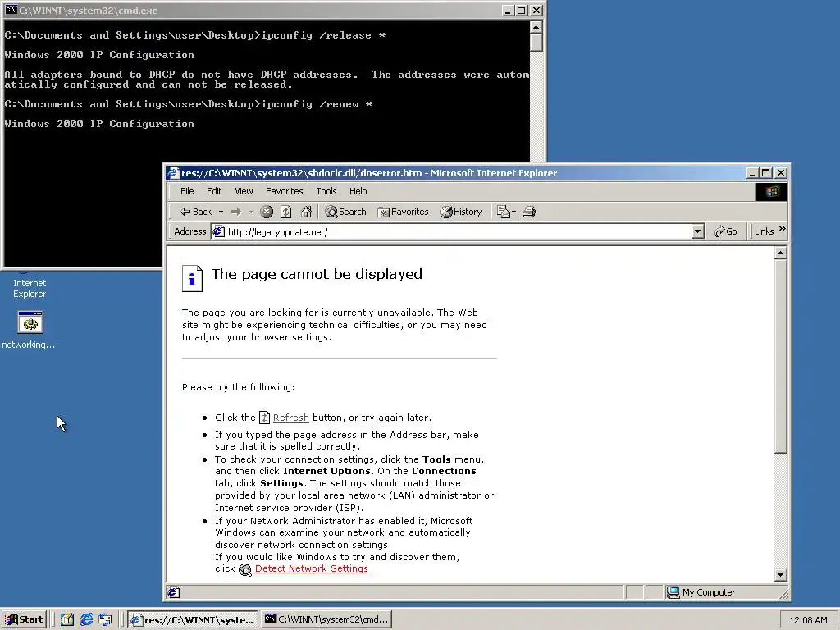840x630 pixels.
Task: Select the Internet Explorer desktop icon label
Action: point(30,288)
